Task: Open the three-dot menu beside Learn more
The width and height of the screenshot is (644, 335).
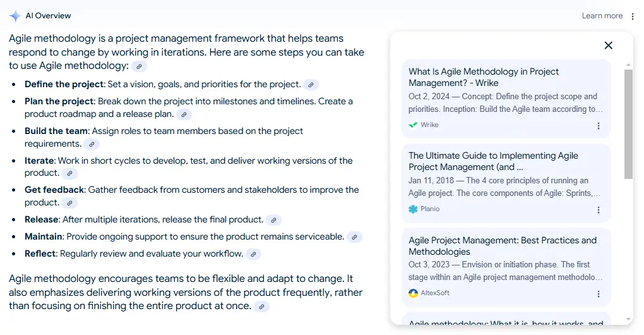Action: click(632, 16)
